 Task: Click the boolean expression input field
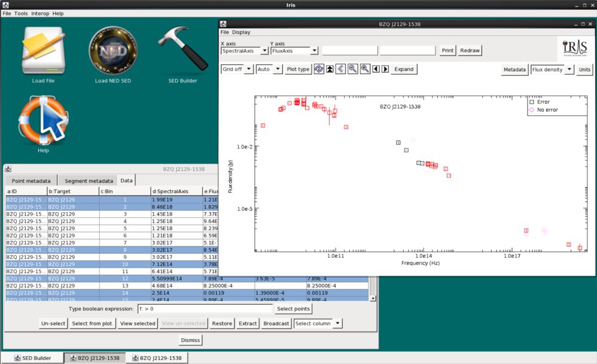205,309
